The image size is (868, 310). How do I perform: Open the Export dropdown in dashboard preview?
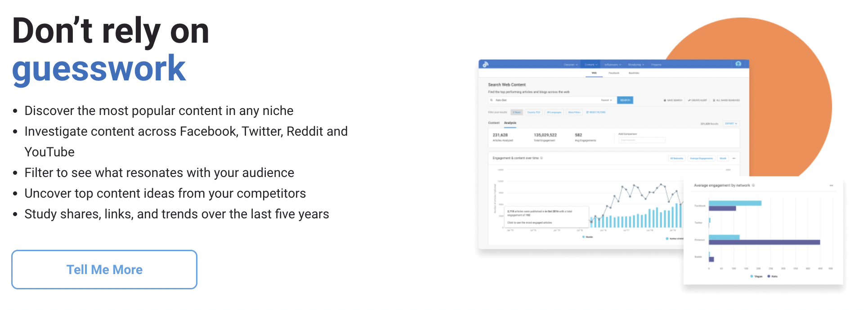[731, 124]
